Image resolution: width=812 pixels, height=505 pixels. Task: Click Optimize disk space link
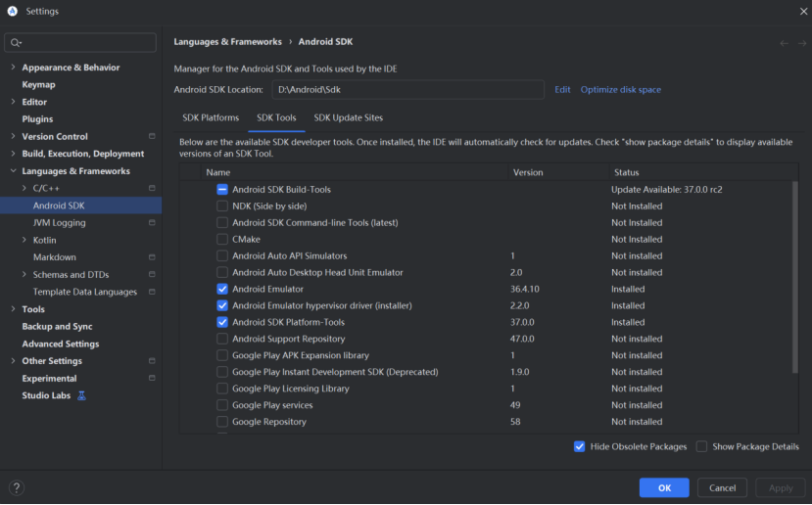point(620,89)
